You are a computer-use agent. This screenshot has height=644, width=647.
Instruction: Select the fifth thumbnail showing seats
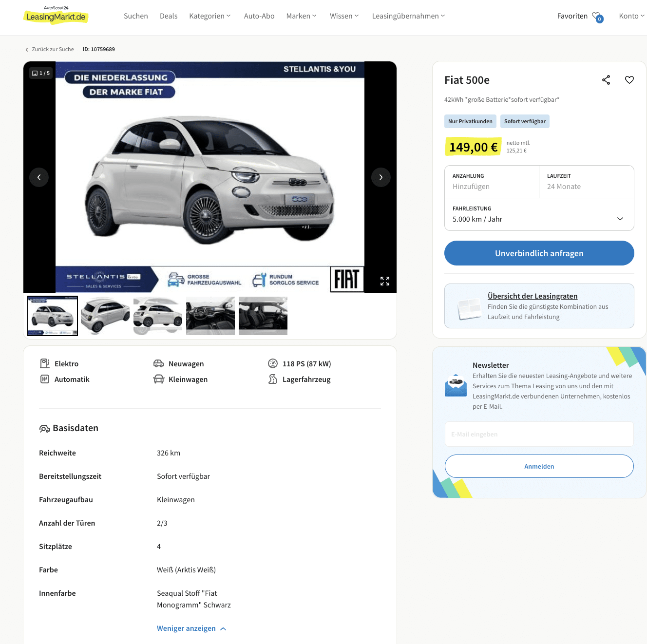click(x=263, y=316)
